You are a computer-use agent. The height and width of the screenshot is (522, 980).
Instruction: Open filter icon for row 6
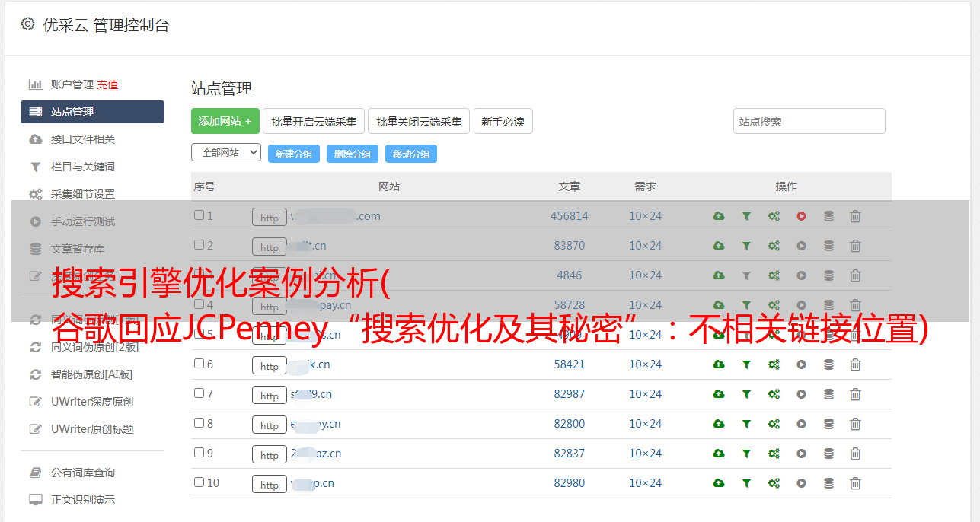(x=746, y=364)
